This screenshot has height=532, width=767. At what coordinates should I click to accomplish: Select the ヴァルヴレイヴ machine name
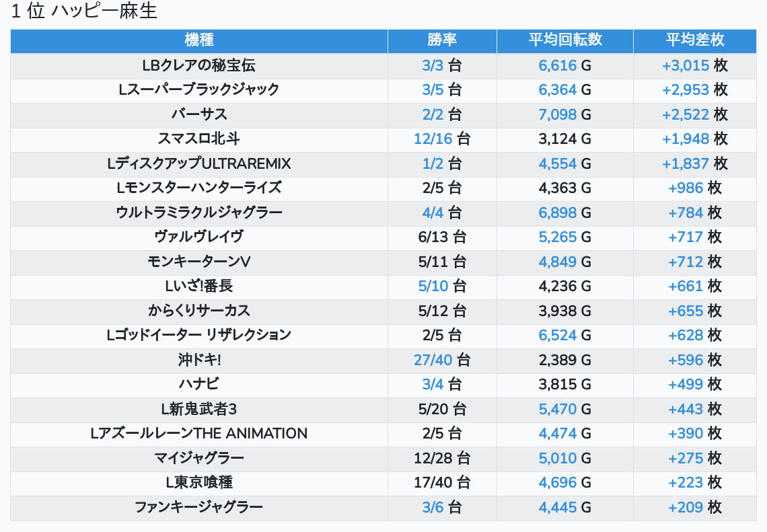pos(199,237)
